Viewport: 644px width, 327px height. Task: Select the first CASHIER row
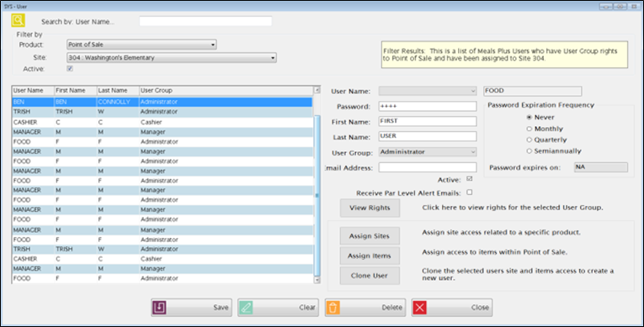[x=162, y=122]
